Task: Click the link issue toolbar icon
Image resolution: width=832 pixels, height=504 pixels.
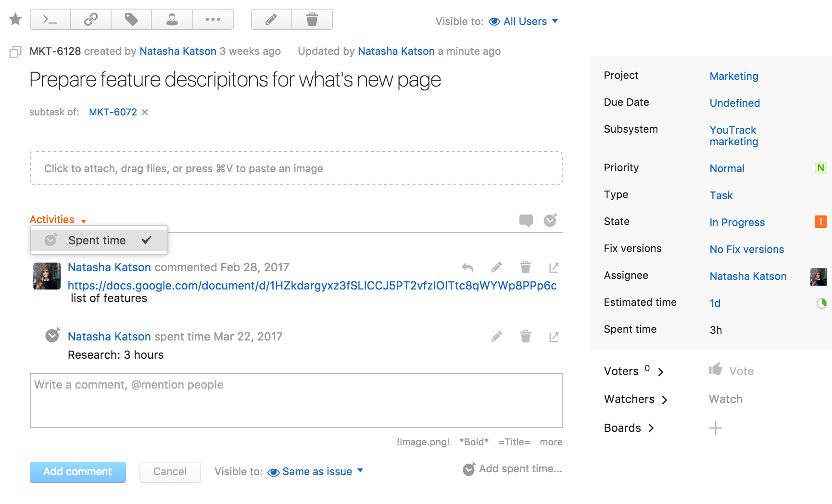Action: (90, 19)
